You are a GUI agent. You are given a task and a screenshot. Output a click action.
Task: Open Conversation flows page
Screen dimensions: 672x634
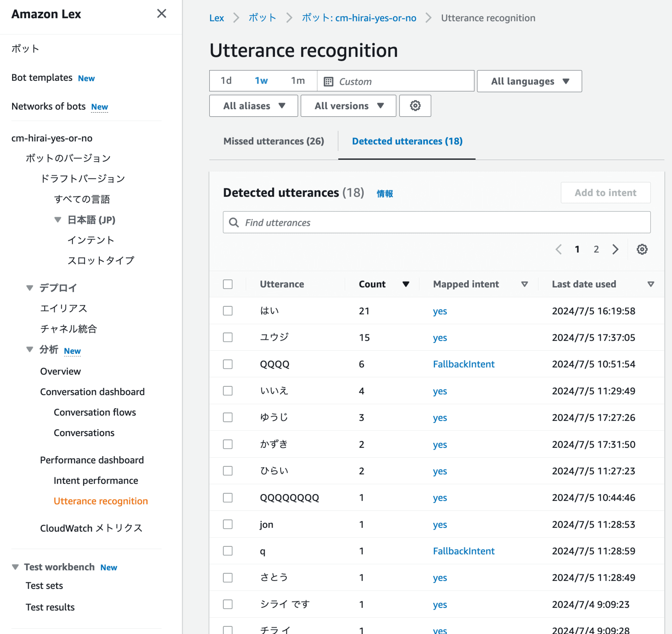(95, 412)
